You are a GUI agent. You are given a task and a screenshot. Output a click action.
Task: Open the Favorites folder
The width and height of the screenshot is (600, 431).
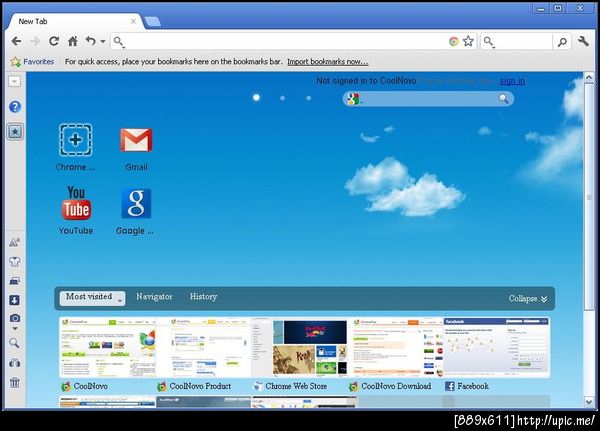[33, 62]
